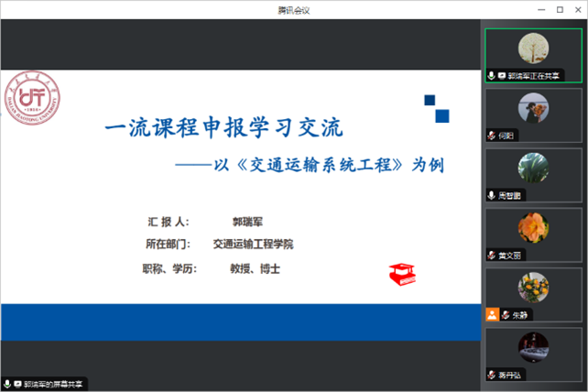This screenshot has height=392, width=588.
Task: Click screen-sharing icon beside 郭瑞军正在共享 label
Action: (x=502, y=75)
